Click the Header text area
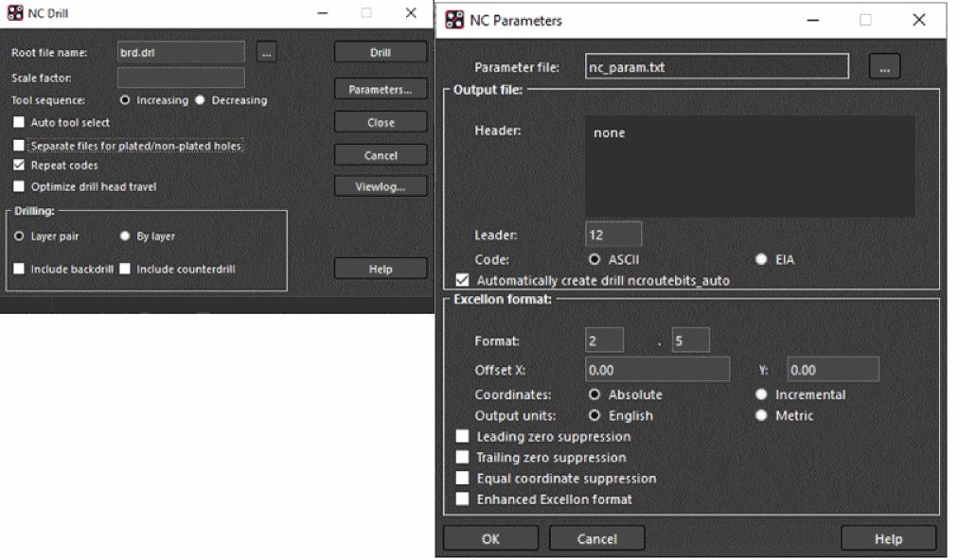959x560 pixels. point(750,166)
